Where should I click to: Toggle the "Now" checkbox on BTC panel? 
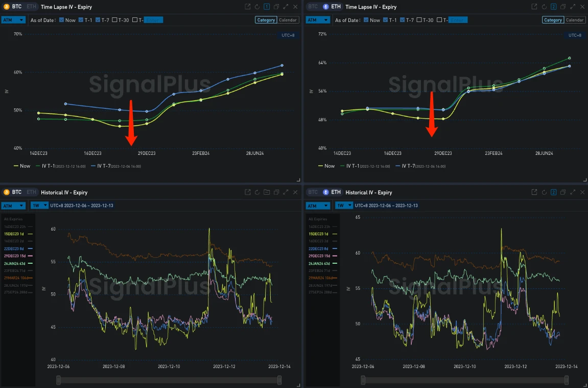[62, 19]
